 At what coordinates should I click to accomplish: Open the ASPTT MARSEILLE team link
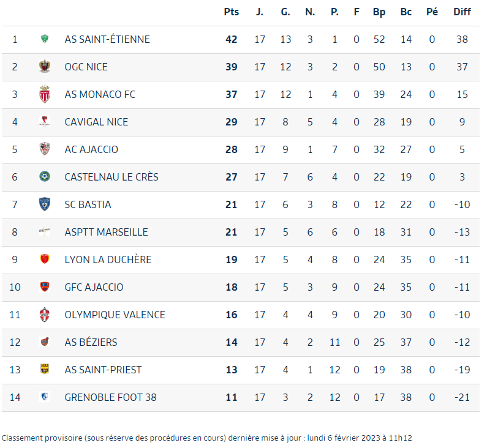106,232
